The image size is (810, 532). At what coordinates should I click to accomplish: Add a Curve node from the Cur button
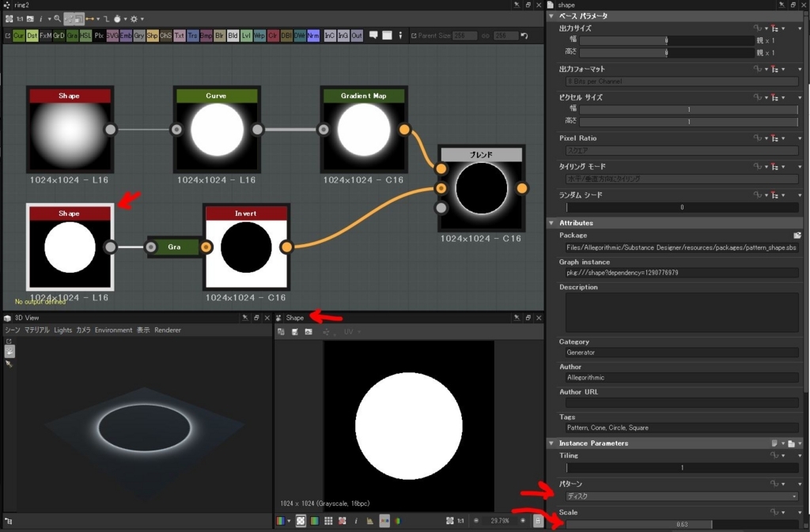click(x=19, y=36)
